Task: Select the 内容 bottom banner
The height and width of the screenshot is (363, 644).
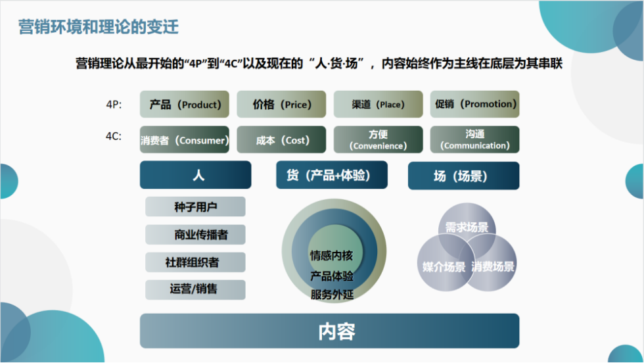Action: 330,331
